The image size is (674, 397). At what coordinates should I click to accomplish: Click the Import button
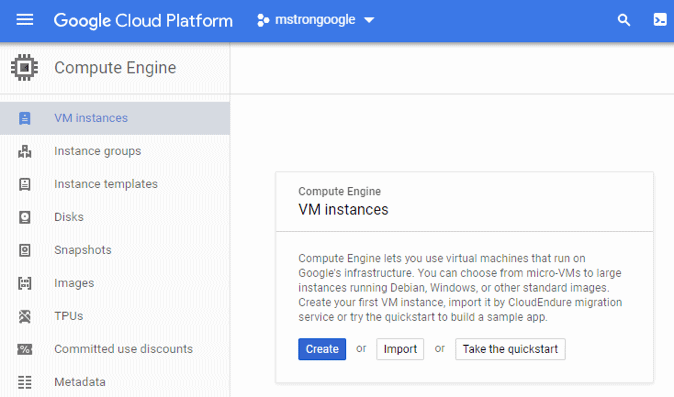[400, 349]
